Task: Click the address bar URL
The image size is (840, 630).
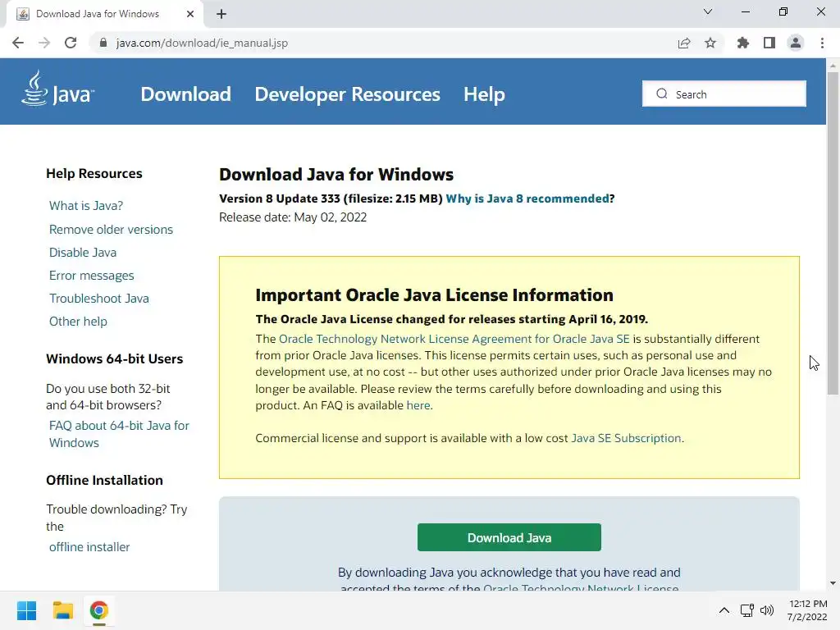Action: click(x=202, y=43)
